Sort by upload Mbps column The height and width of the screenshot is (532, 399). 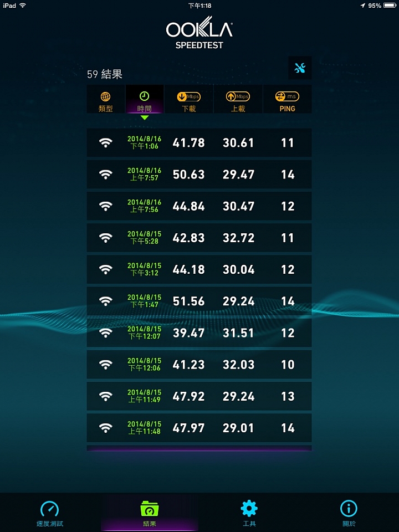pyautogui.click(x=238, y=99)
